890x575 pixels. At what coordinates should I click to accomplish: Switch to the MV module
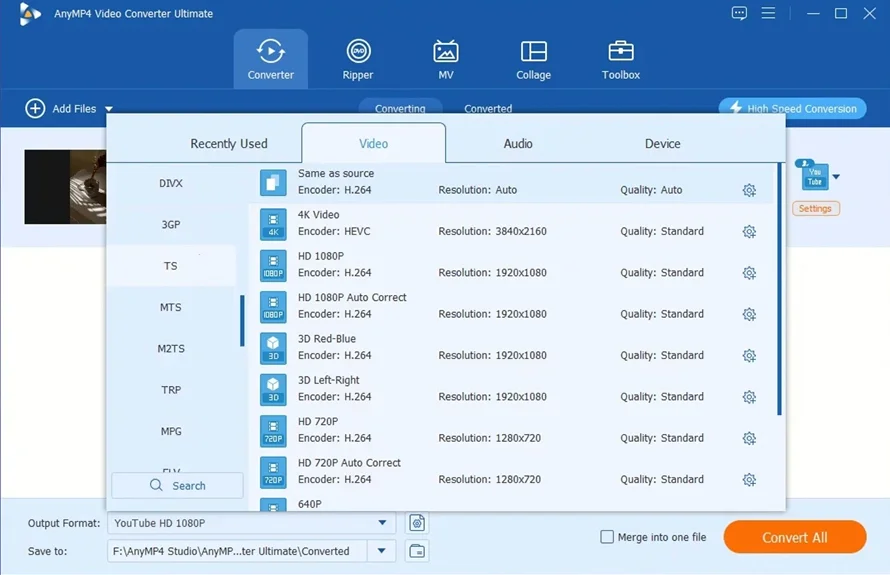coord(446,59)
